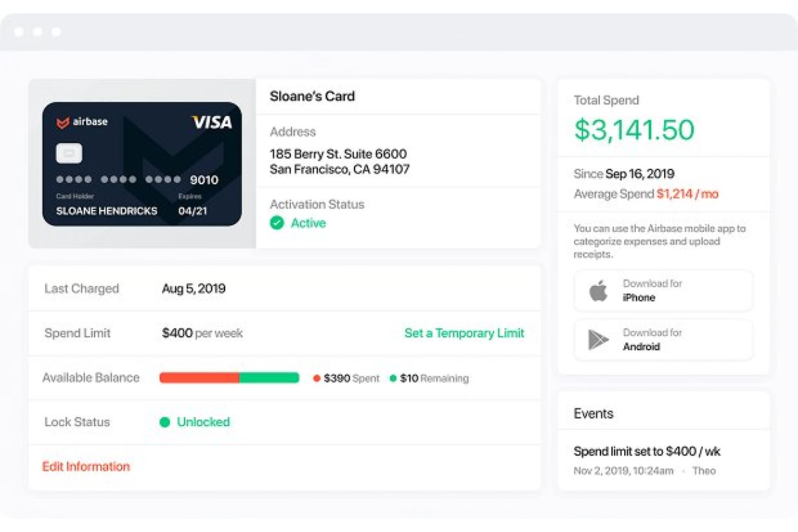Viewport: 798px width, 532px height.
Task: Select the Airbase logo on the card
Action: (81, 121)
